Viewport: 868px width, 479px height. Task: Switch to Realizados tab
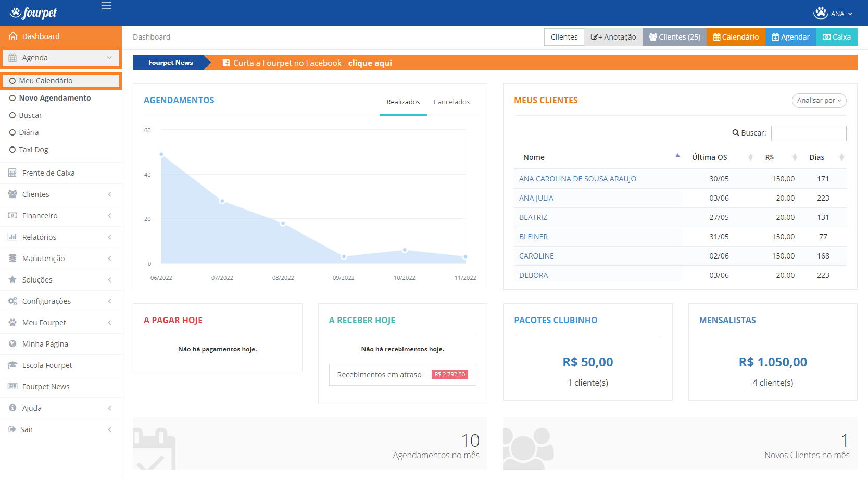pyautogui.click(x=403, y=102)
